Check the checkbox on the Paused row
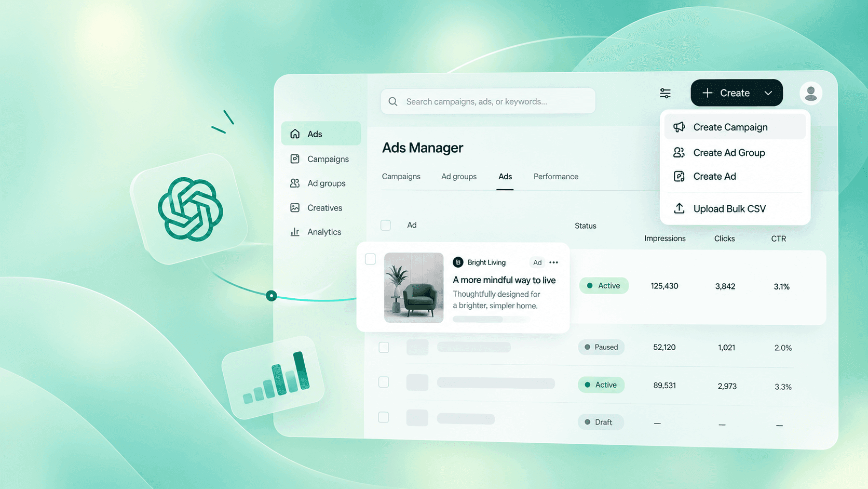Viewport: 868px width, 489px height. point(384,347)
